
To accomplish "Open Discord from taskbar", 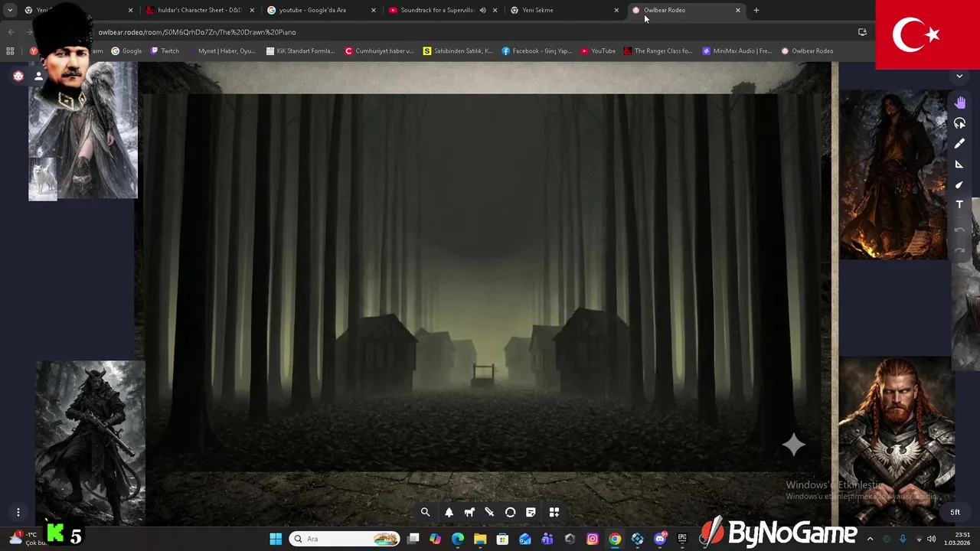I will click(x=660, y=539).
